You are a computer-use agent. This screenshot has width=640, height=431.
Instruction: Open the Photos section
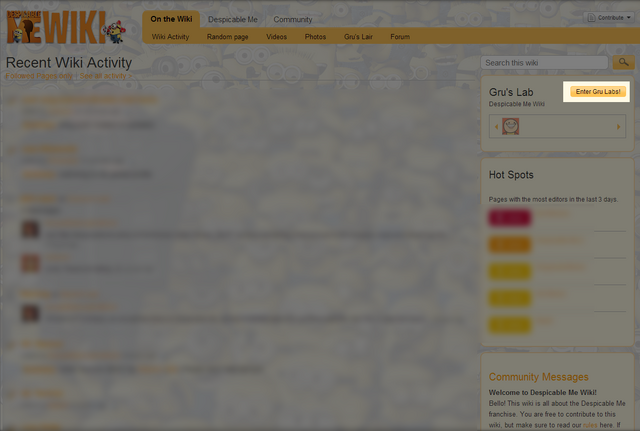pyautogui.click(x=315, y=37)
